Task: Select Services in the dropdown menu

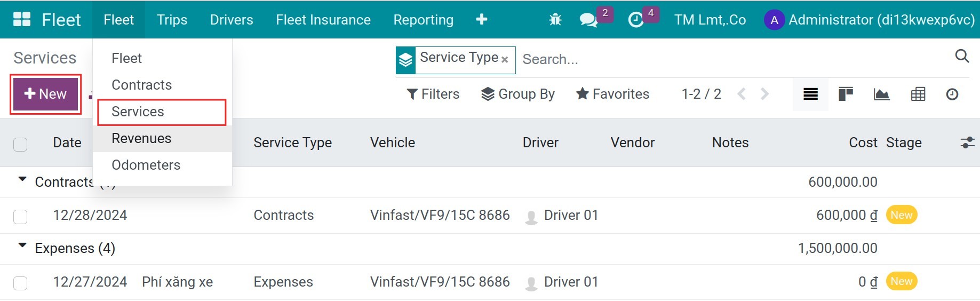Action: [x=162, y=112]
